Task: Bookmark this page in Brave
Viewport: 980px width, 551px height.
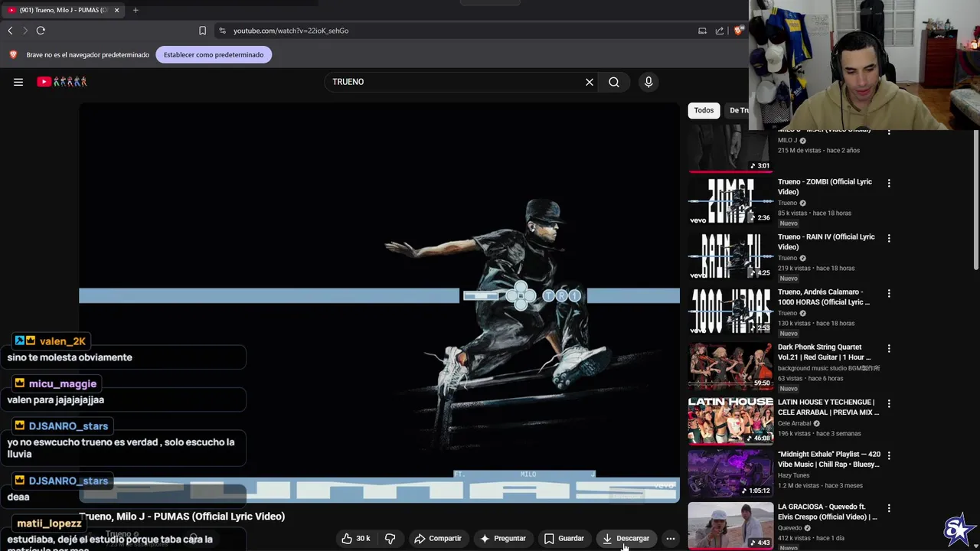Action: (x=202, y=31)
